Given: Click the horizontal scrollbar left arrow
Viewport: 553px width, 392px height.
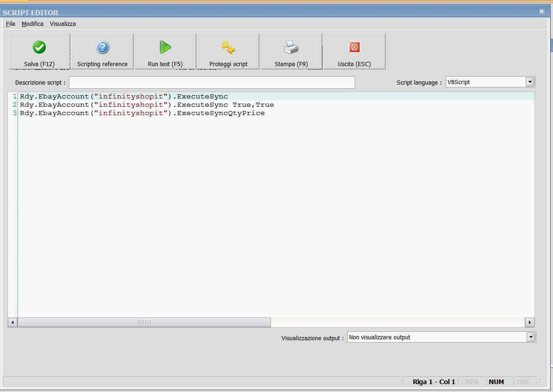Looking at the screenshot, I should coord(13,322).
